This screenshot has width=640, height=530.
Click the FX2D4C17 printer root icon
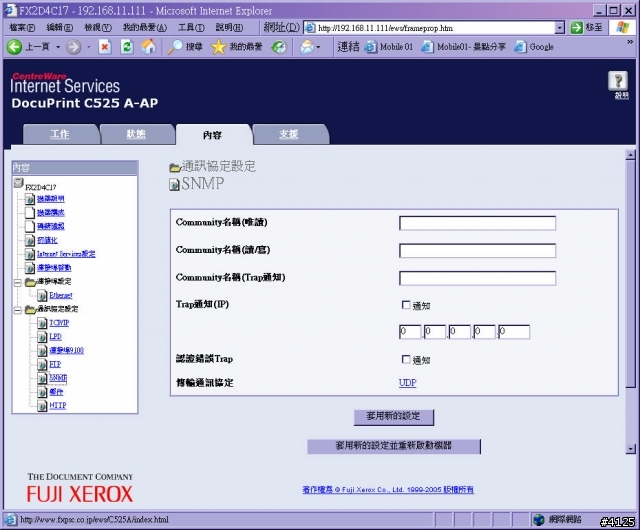click(x=18, y=183)
